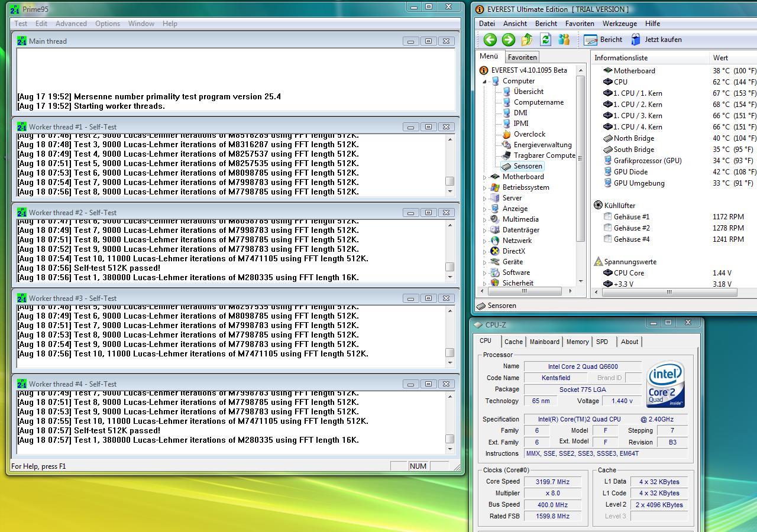Click the Prime95 icon on Main thread title
Image resolution: width=757 pixels, height=532 pixels.
pos(22,41)
